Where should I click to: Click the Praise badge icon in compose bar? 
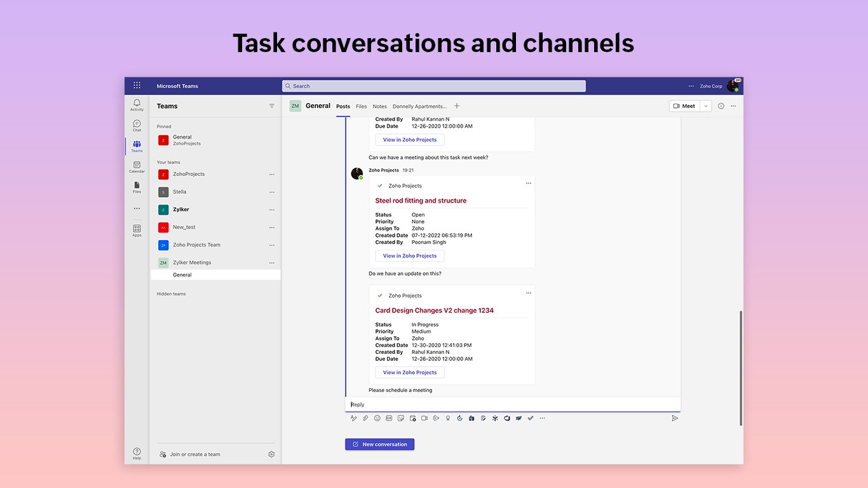click(448, 418)
